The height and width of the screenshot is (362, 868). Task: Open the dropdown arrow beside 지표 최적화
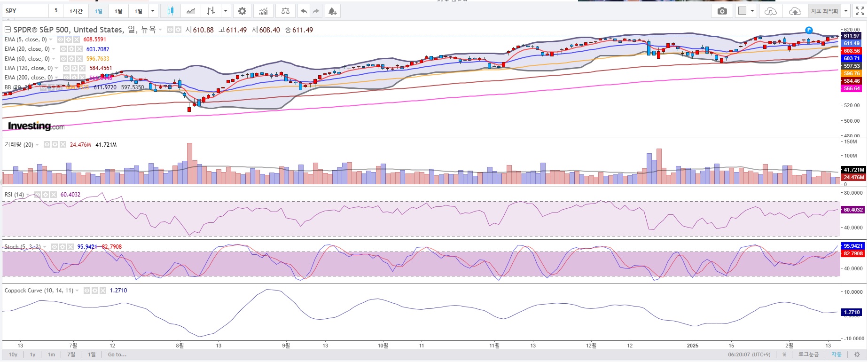coord(846,11)
